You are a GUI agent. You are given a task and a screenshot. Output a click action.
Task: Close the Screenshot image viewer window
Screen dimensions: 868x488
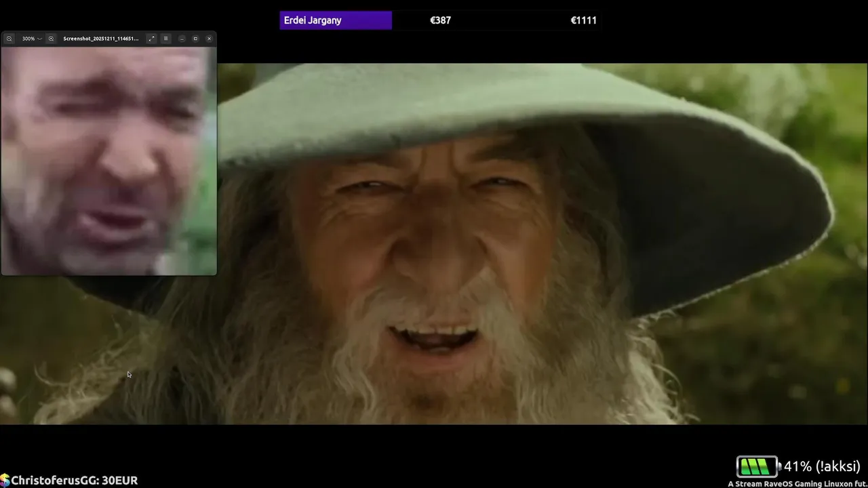pos(209,39)
